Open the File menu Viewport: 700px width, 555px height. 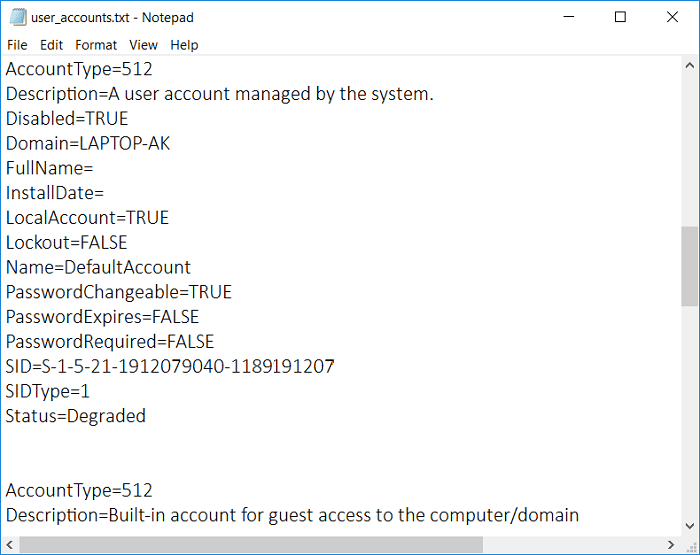tap(17, 45)
